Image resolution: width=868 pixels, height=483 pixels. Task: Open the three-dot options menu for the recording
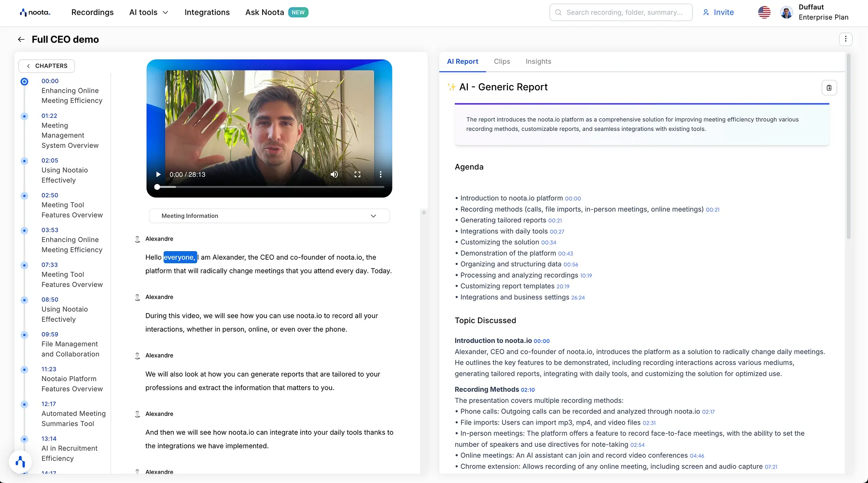pyautogui.click(x=845, y=39)
